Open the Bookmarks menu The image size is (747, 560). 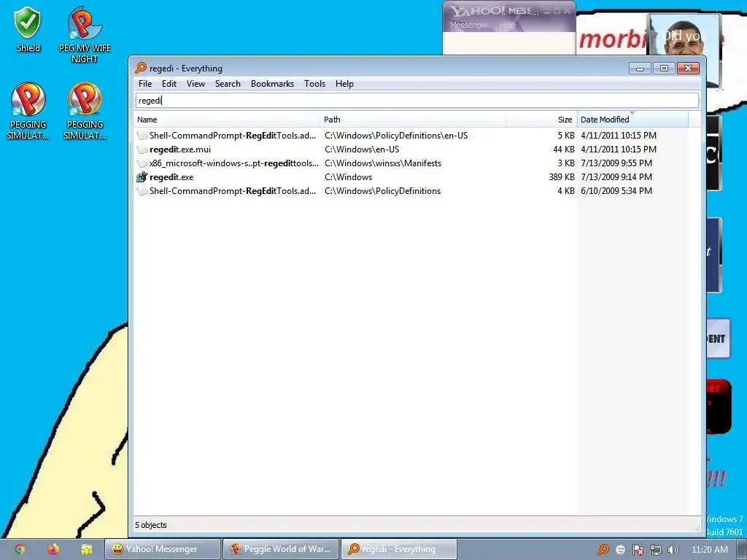273,84
